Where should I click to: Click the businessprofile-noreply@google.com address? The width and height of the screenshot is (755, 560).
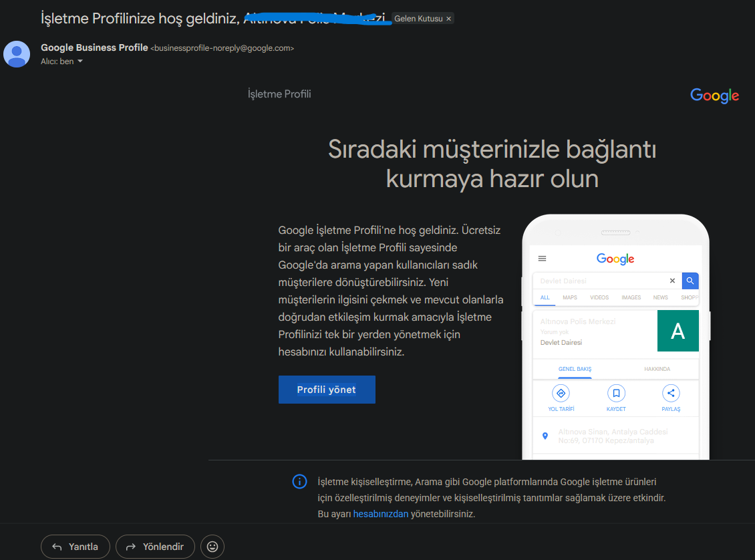tap(222, 48)
